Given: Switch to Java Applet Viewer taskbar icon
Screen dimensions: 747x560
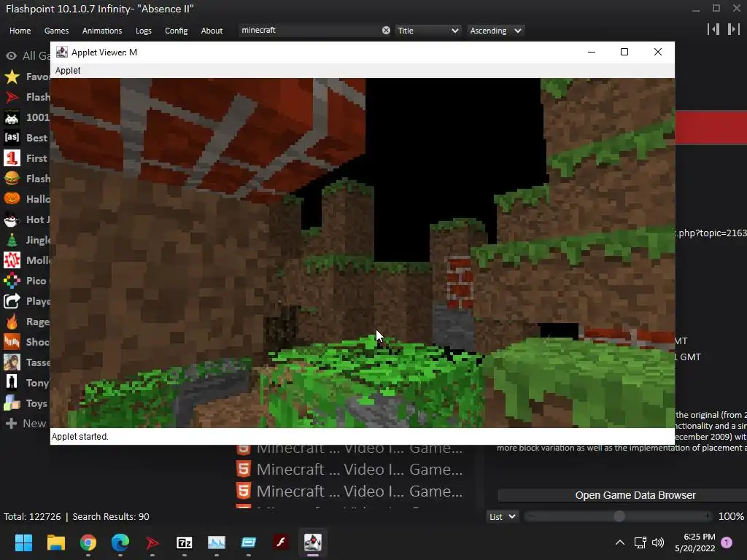Looking at the screenshot, I should pyautogui.click(x=313, y=542).
